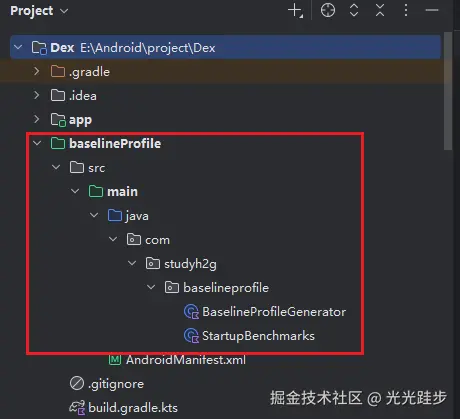Click the AndroidManifest.xml file icon

click(x=115, y=360)
